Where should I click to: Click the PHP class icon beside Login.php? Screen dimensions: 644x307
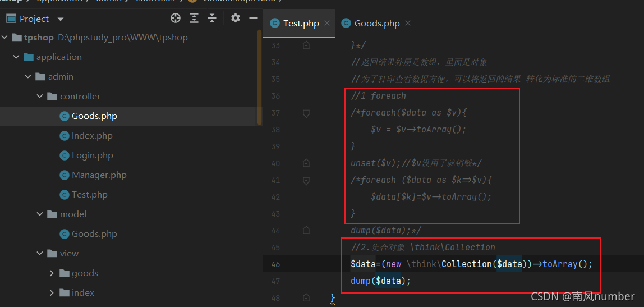click(x=64, y=155)
